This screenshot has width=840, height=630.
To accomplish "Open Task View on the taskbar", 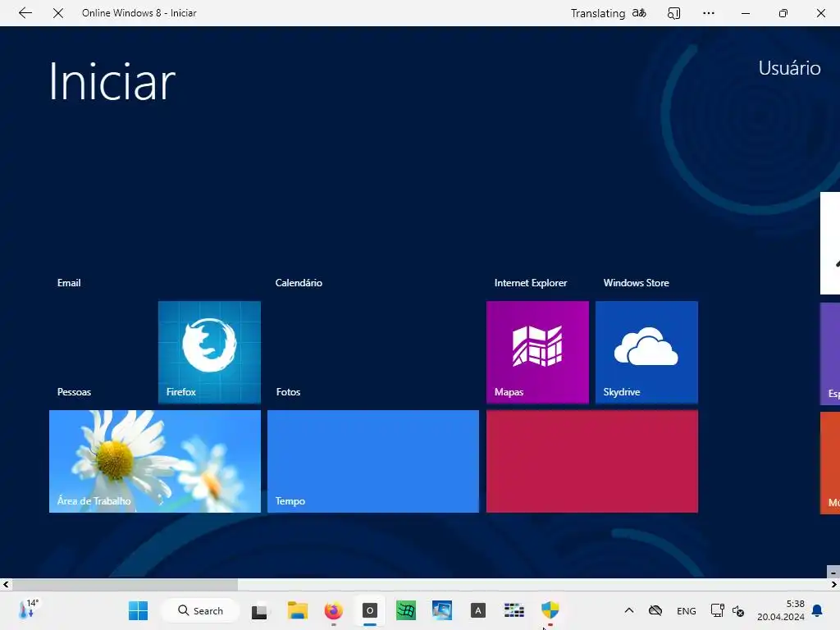I will click(x=260, y=610).
